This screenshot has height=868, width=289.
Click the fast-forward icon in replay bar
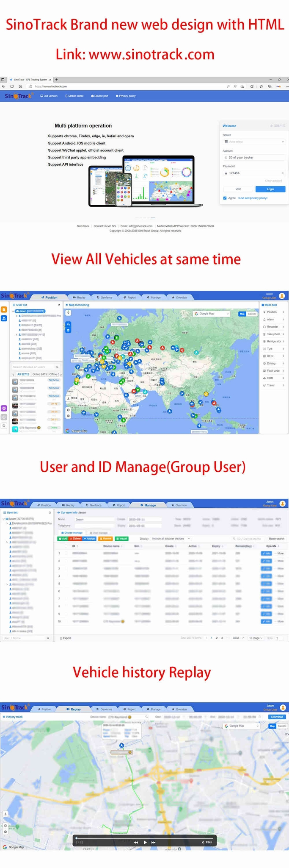[153, 842]
